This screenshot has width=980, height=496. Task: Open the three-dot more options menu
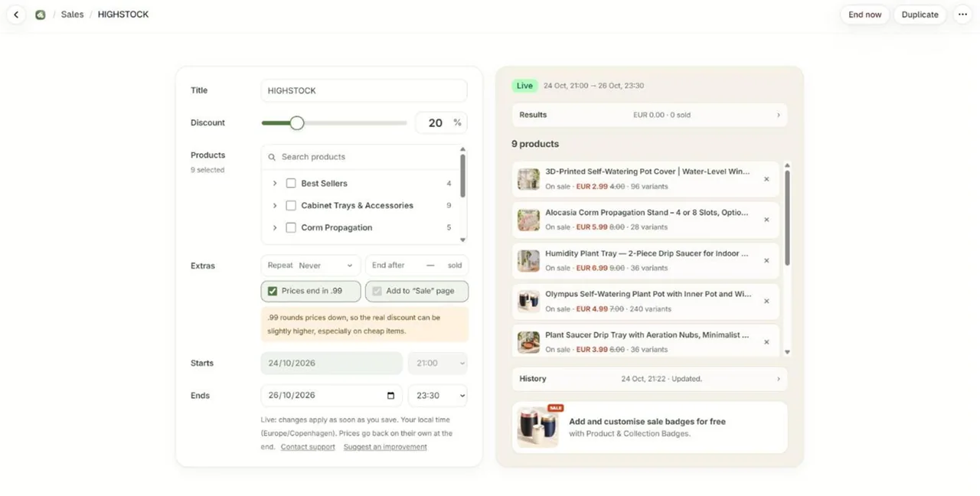[962, 15]
